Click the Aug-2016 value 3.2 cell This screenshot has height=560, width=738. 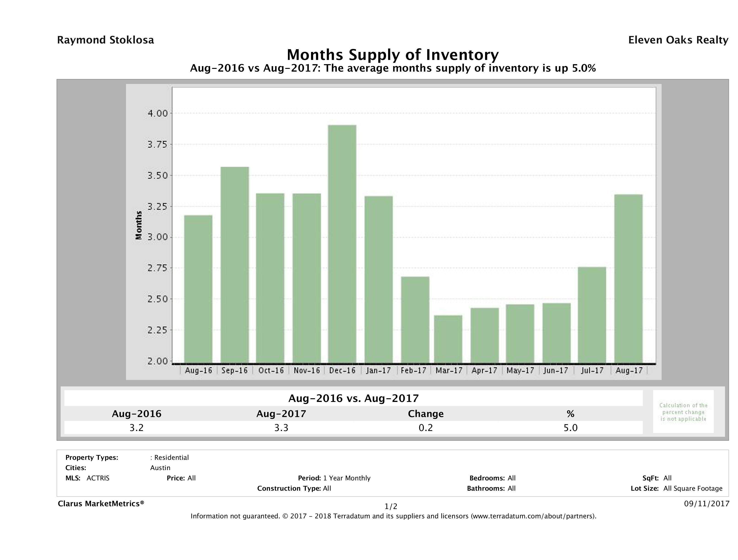click(x=137, y=428)
